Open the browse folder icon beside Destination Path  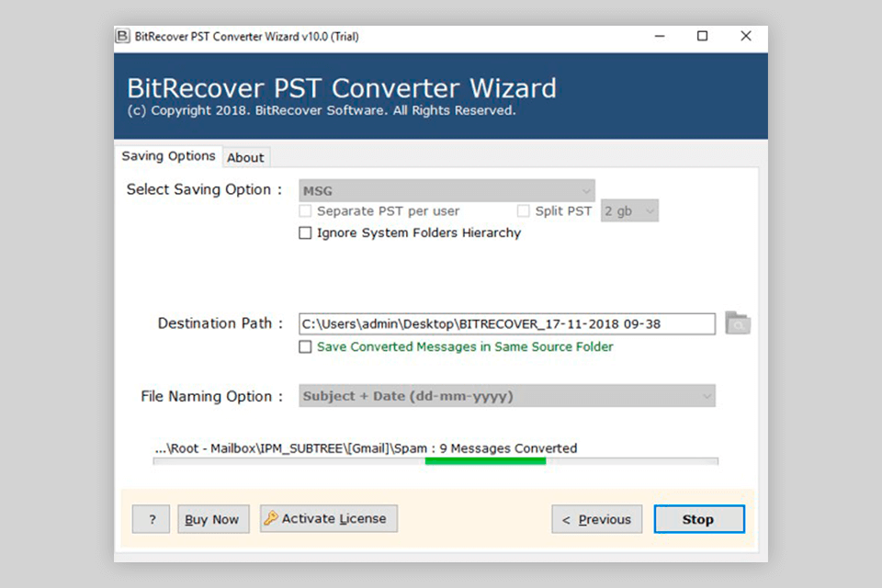click(738, 323)
